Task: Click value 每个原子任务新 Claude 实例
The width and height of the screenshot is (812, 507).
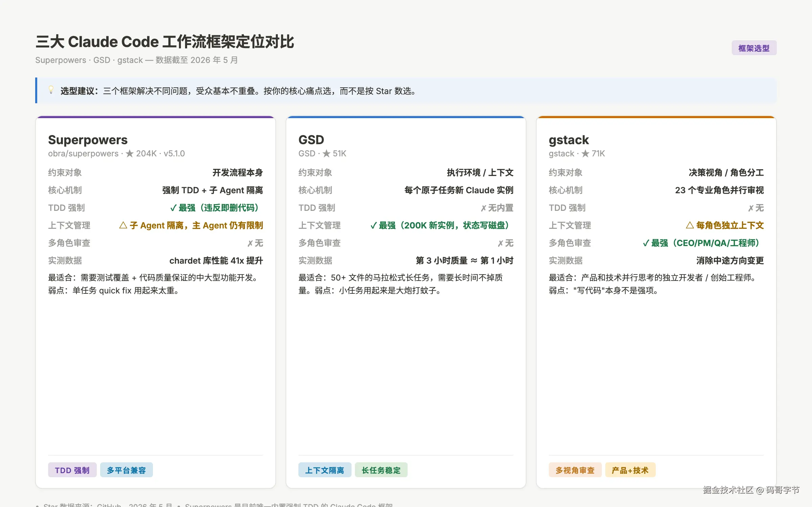Action: [x=459, y=190]
